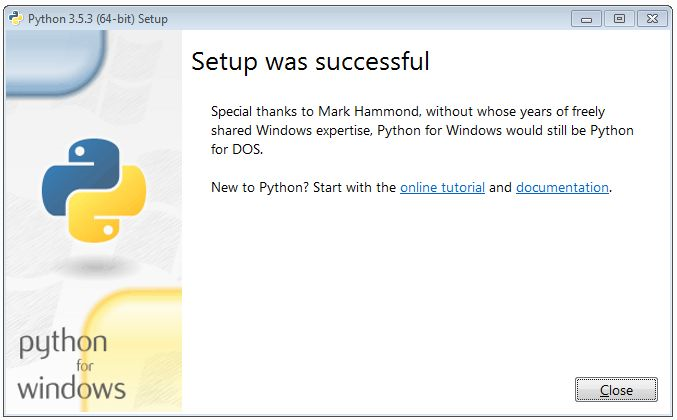Click the name "Mark Hammond" in the thanks text
The width and height of the screenshot is (677, 420).
click(x=368, y=111)
